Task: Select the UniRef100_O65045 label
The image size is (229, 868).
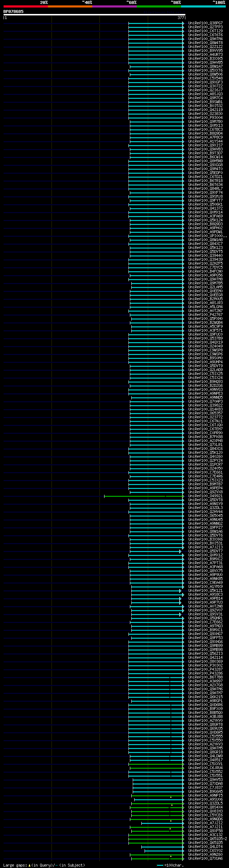Action: [x=205, y=516]
